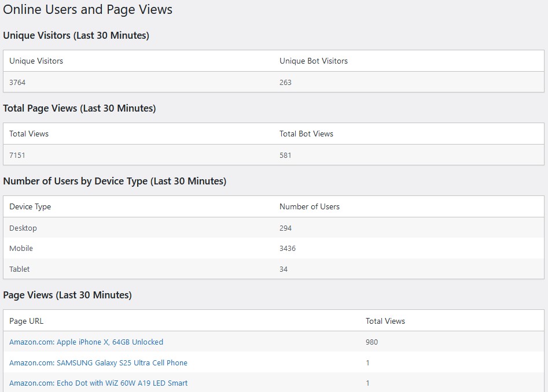Click the 980 views count for iPhone X
This screenshot has height=392, width=548.
point(372,342)
